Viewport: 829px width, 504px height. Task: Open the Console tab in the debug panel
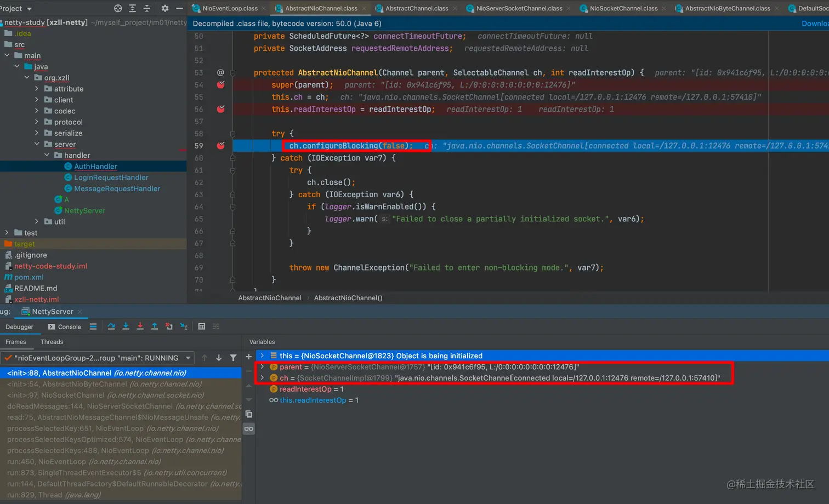pos(64,327)
